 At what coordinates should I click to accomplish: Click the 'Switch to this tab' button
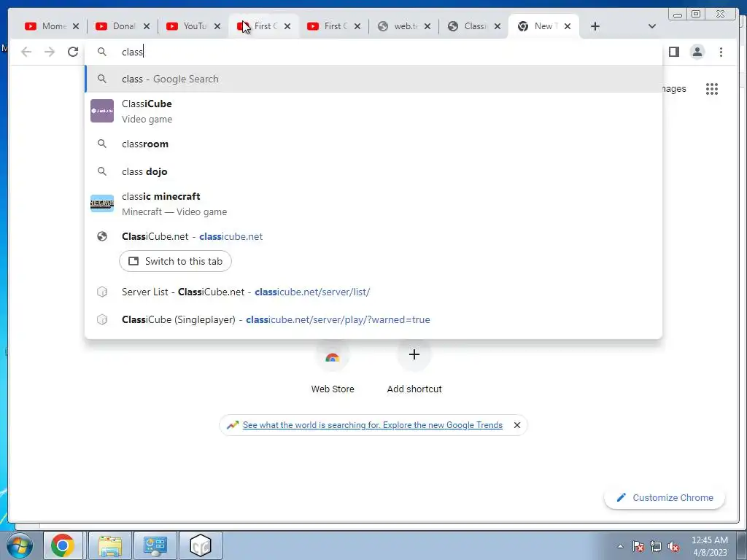pyautogui.click(x=175, y=261)
